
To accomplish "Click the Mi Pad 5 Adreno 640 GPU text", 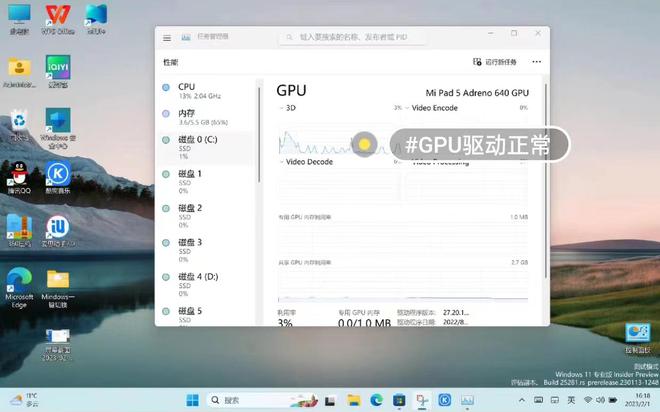I will [x=477, y=93].
